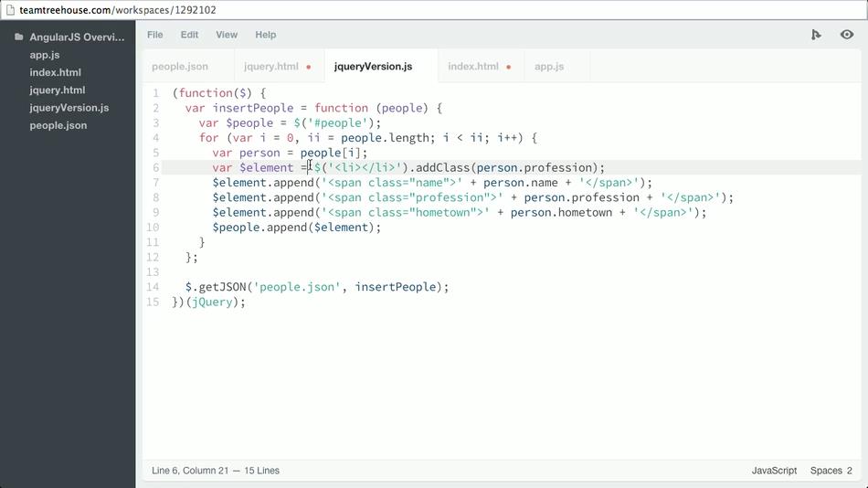Click unsaved dot on jquery.html tab
The height and width of the screenshot is (488, 868).
308,67
